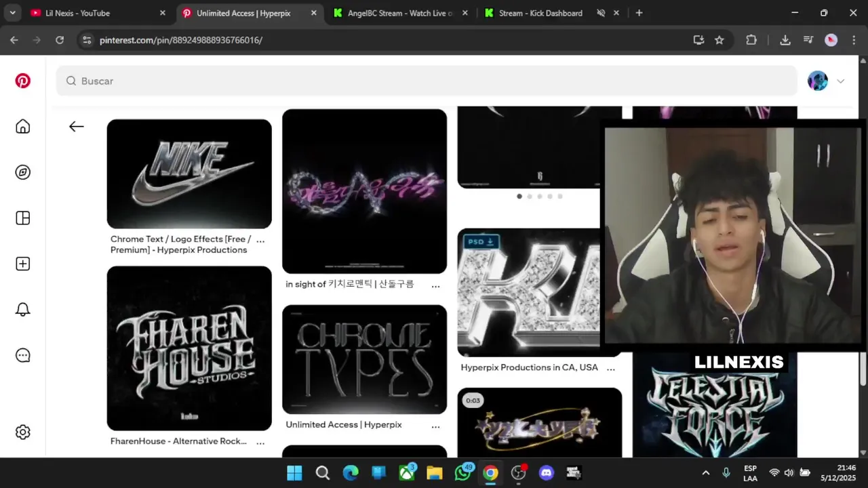
Task: Open more options for Hyperpix Productions CA pin
Action: (610, 368)
